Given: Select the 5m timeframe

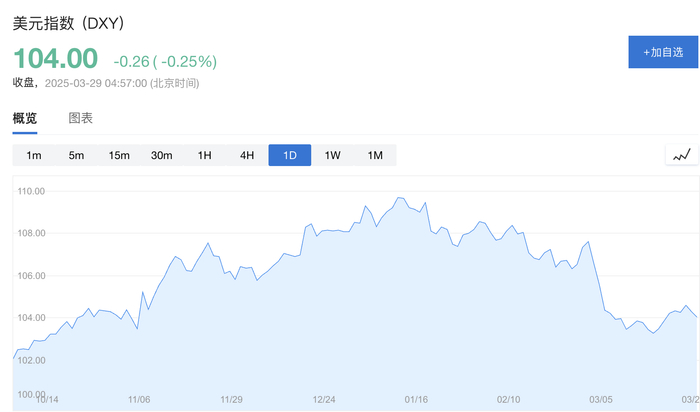Looking at the screenshot, I should (x=76, y=155).
